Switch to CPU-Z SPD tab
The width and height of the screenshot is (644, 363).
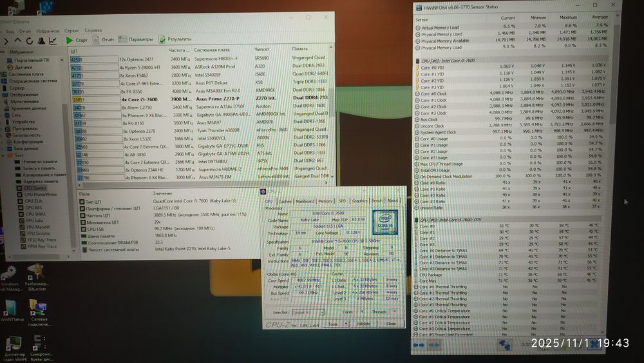click(x=342, y=201)
